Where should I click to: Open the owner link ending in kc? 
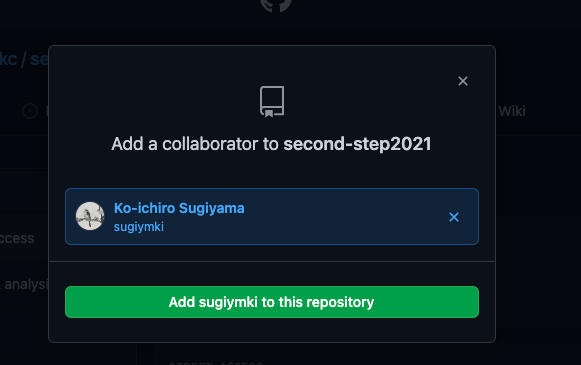[9, 59]
